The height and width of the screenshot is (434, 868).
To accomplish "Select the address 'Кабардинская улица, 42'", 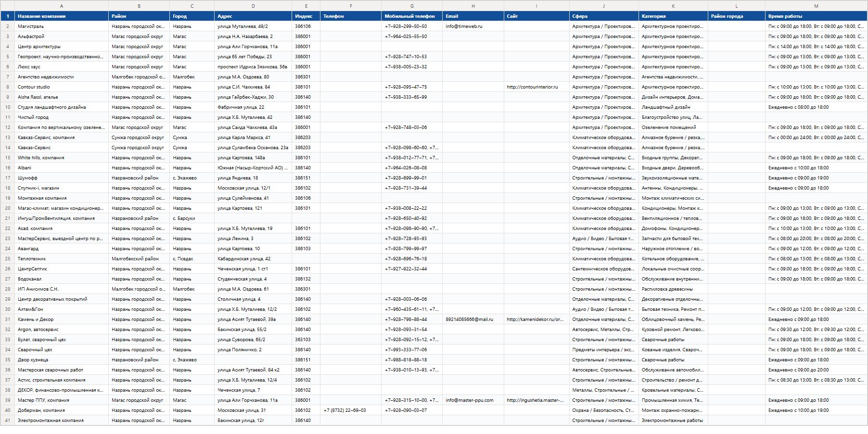I will click(253, 258).
